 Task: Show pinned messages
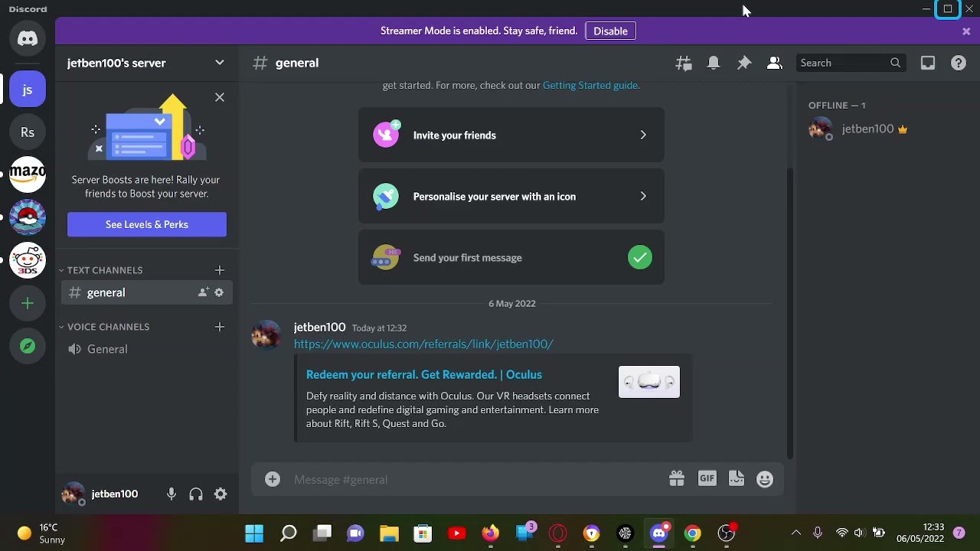(x=744, y=64)
